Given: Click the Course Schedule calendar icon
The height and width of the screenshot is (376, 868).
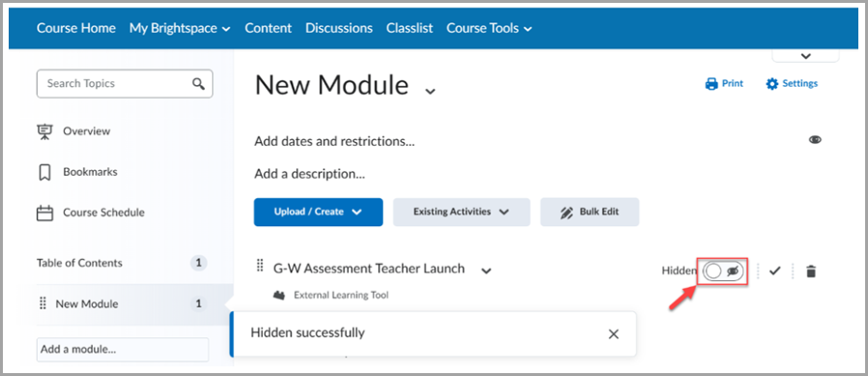Looking at the screenshot, I should (44, 213).
